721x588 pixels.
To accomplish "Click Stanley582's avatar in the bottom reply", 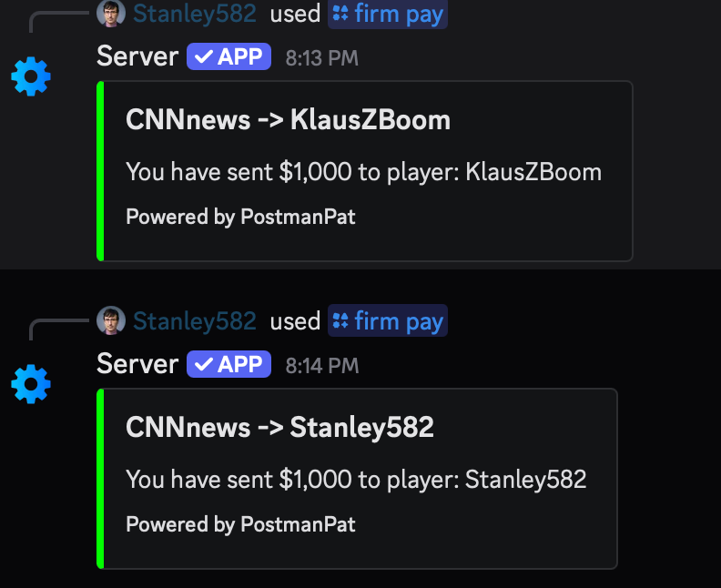I will coord(110,320).
